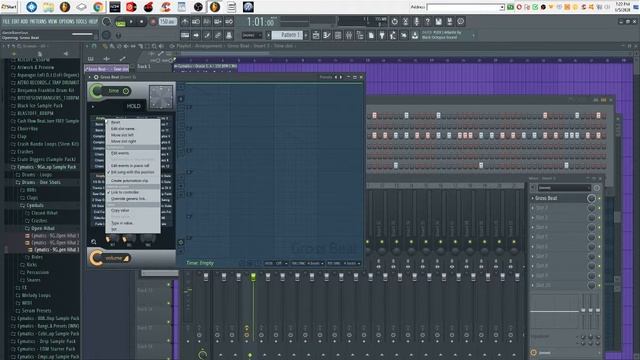Click the view browser toolbar icon
The height and width of the screenshot is (360, 640).
click(x=360, y=36)
